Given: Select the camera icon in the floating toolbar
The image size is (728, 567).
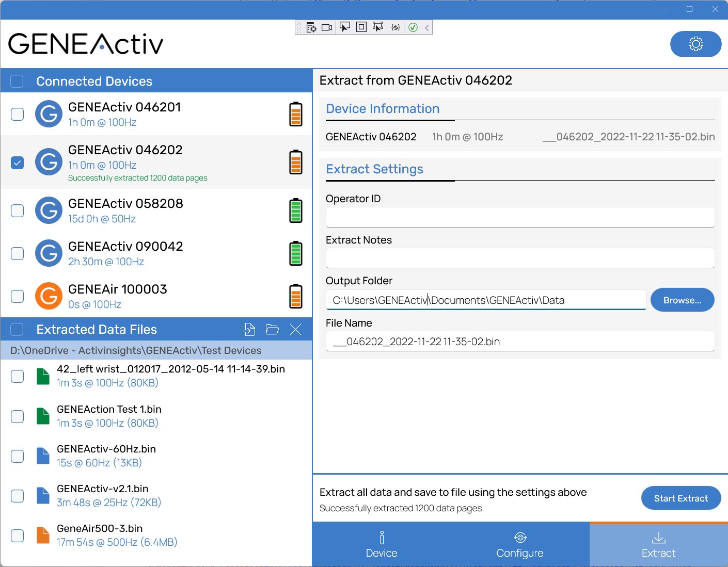Looking at the screenshot, I should coord(326,27).
